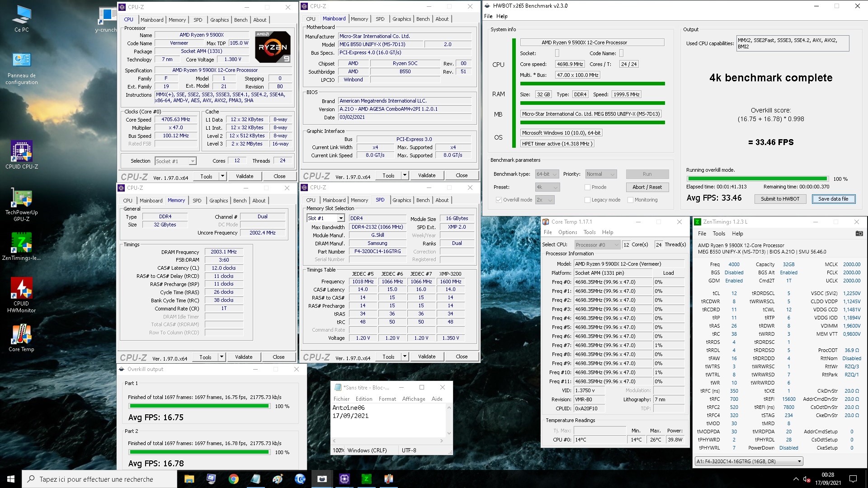Open ZenTimings Tools menu
The width and height of the screenshot is (868, 488).
tap(719, 234)
